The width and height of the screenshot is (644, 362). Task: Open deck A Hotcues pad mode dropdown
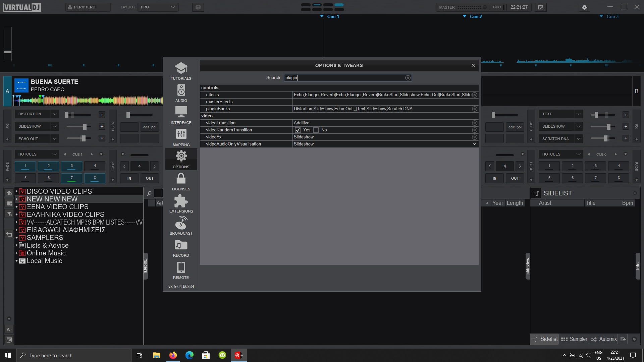[x=37, y=154]
